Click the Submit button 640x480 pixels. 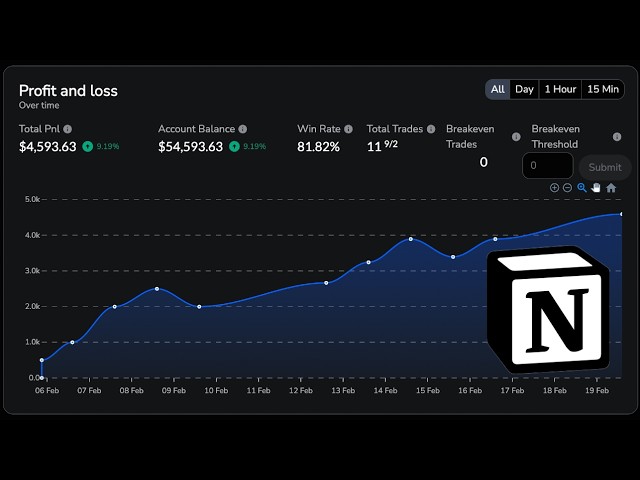(605, 167)
